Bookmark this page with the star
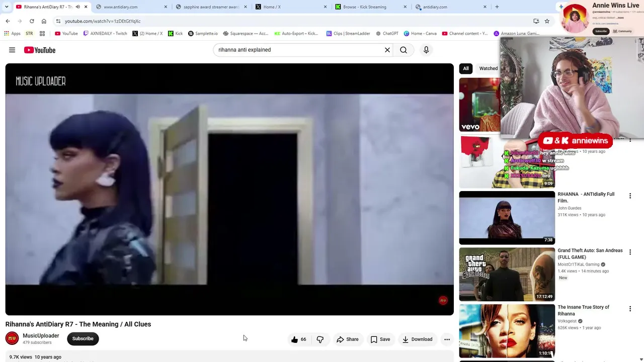 point(547,21)
